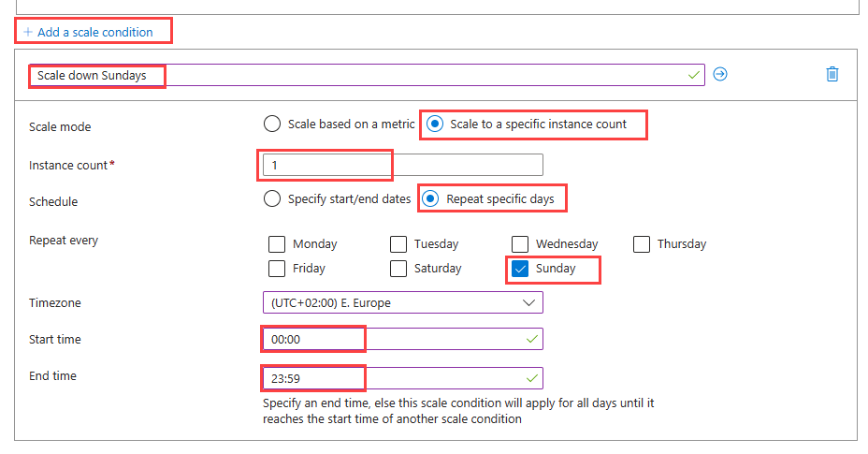Check the Monday checkbox
868x454 pixels.
point(277,244)
